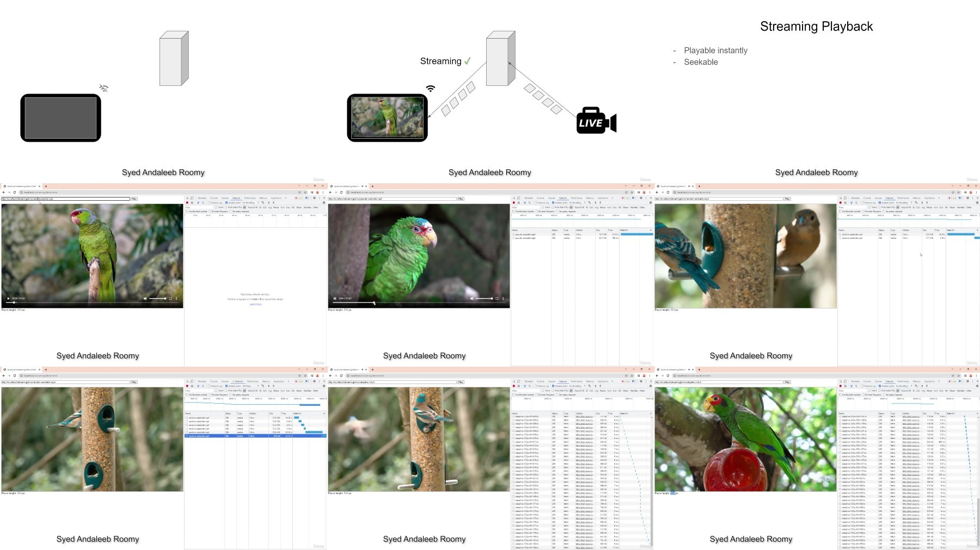Toggle filter funnel icon in green parrot close-up DevTools
Viewport: 980px width, 550px height.
coord(525,202)
